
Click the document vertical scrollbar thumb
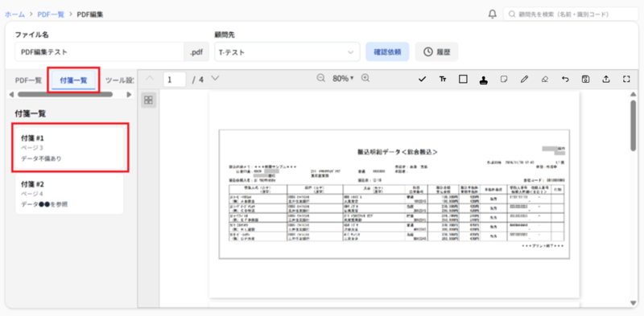634,125
